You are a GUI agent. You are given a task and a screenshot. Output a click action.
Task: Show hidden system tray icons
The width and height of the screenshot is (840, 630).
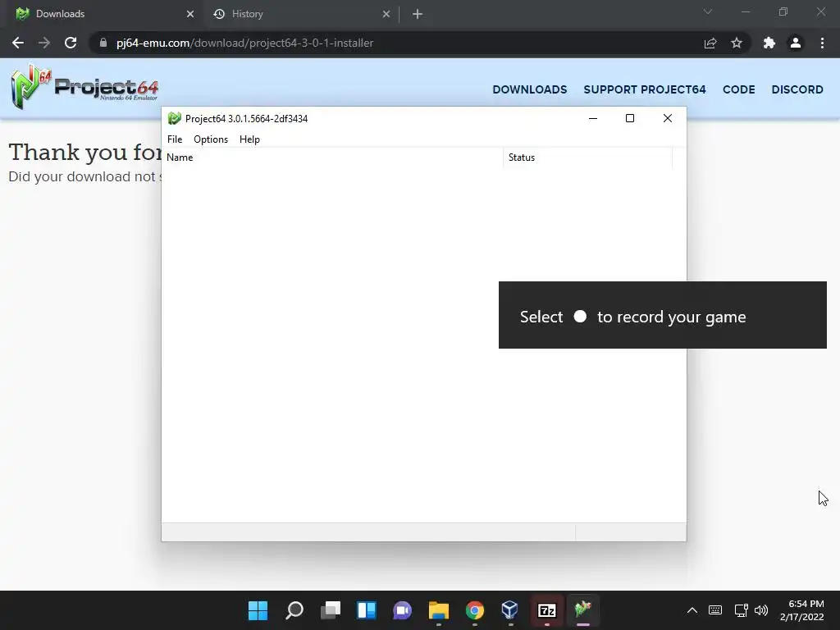coord(692,610)
